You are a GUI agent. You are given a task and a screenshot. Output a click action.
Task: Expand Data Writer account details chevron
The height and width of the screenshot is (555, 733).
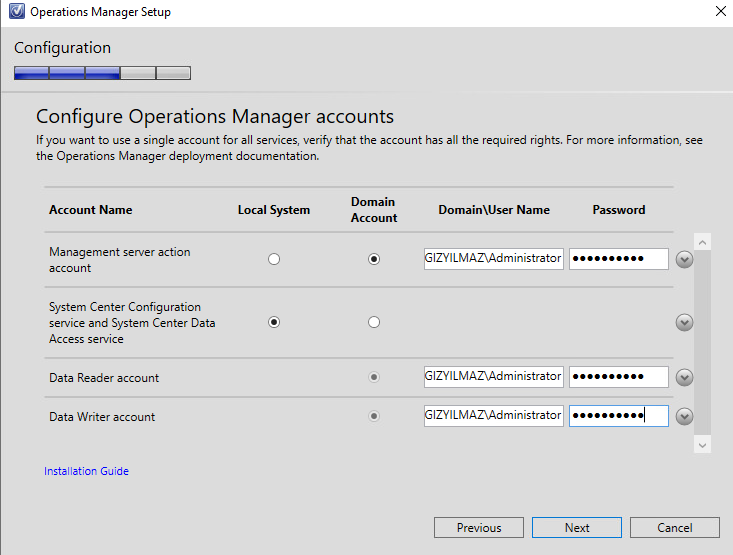point(684,416)
